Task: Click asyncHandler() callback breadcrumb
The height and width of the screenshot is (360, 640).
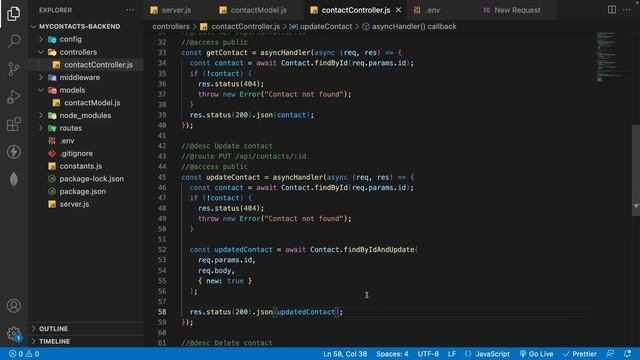Action: click(414, 27)
